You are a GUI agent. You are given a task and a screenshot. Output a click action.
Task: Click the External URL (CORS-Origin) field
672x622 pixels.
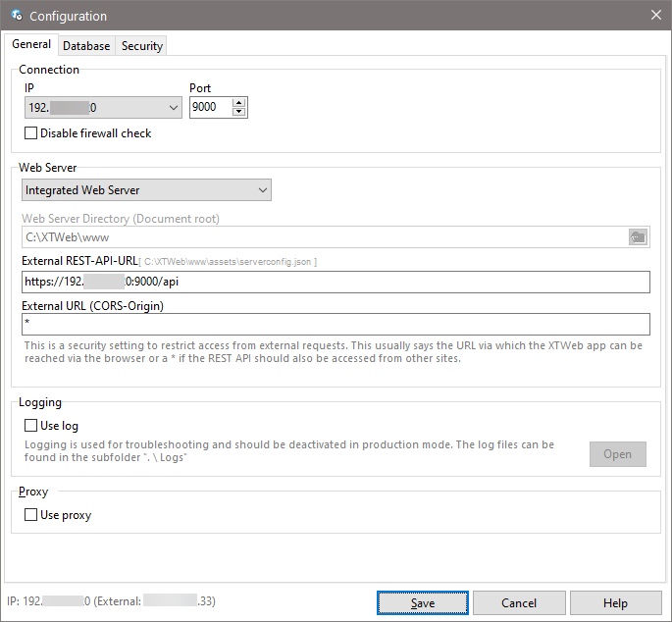click(334, 324)
